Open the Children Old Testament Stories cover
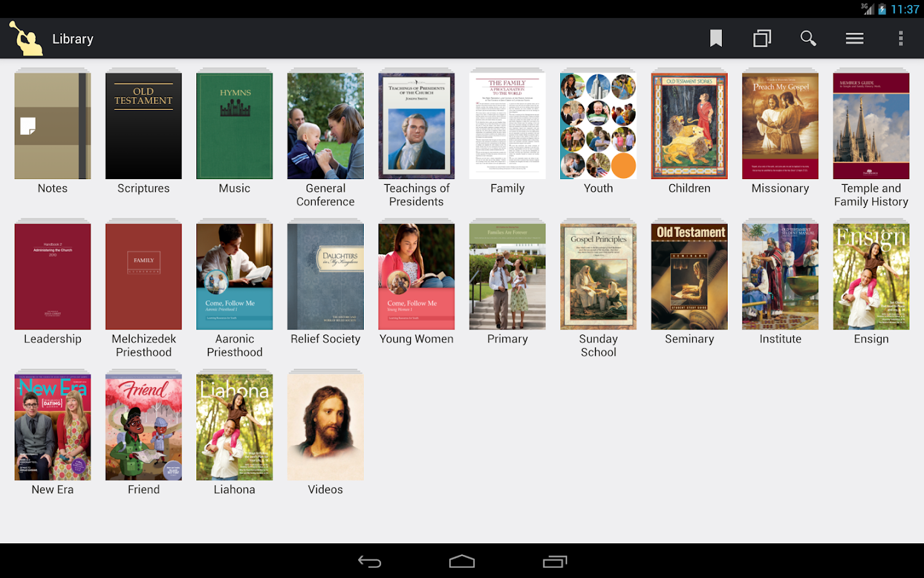The image size is (924, 578). [x=690, y=126]
